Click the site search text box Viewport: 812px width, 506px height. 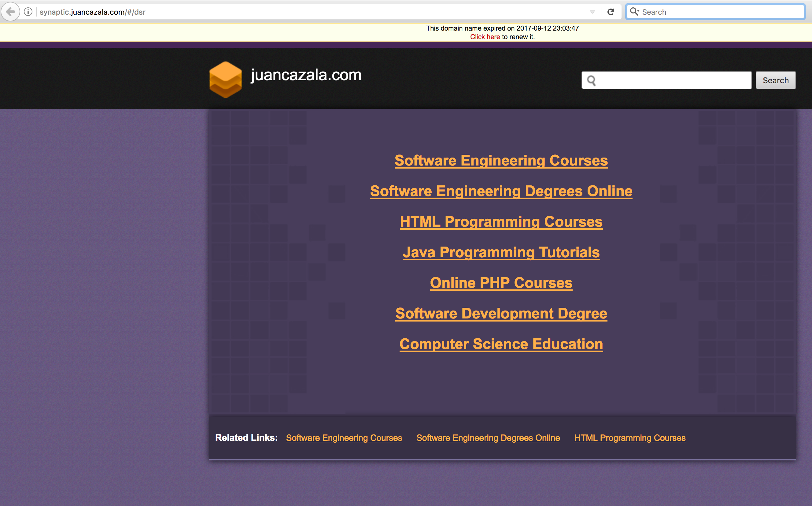pos(672,80)
